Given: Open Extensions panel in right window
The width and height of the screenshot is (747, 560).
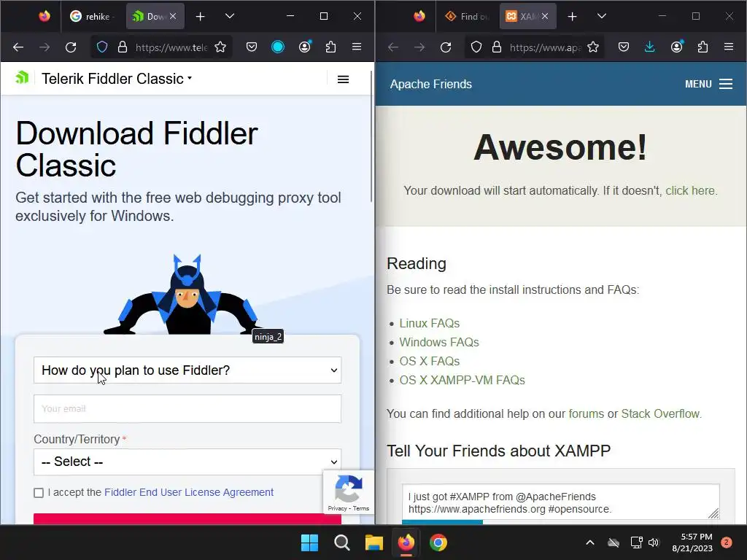Looking at the screenshot, I should click(703, 47).
